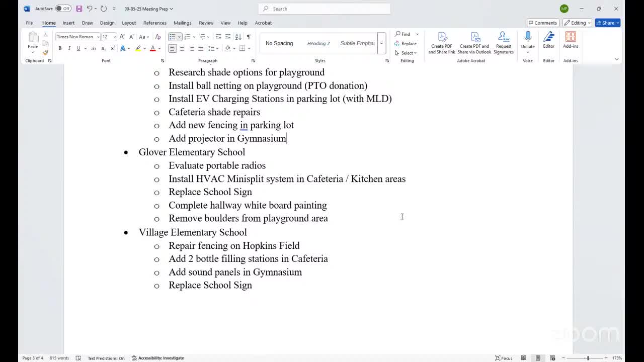The width and height of the screenshot is (644, 362).
Task: Click the Paste clipboard icon
Action: 33,37
